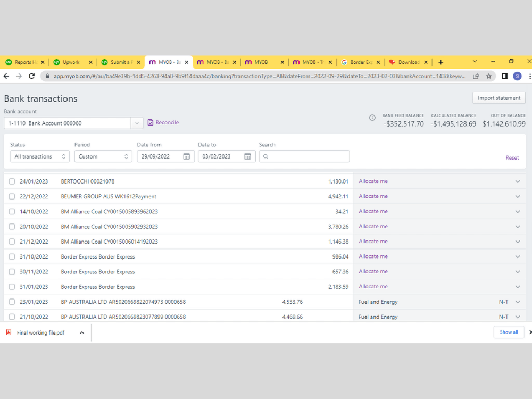Image resolution: width=532 pixels, height=399 pixels.
Task: Click the magnifier icon in Search
Action: pyautogui.click(x=265, y=156)
